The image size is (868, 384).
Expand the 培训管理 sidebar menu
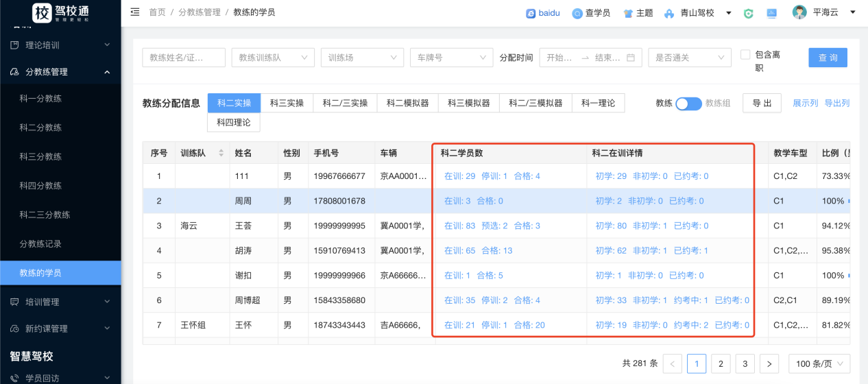pos(60,302)
